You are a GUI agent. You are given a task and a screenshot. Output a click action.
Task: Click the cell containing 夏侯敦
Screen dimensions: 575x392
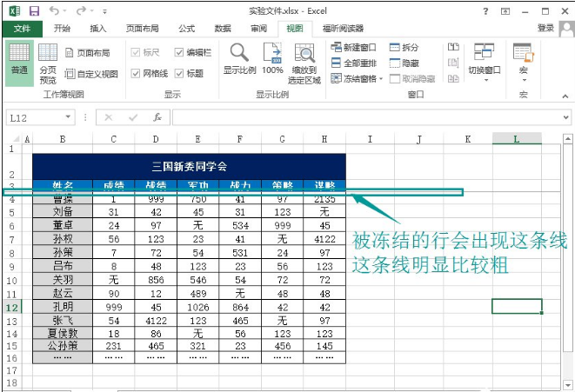[63, 334]
